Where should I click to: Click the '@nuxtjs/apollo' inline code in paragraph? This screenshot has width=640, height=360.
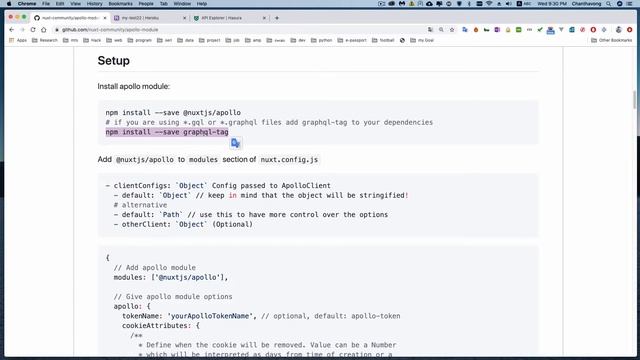click(145, 160)
